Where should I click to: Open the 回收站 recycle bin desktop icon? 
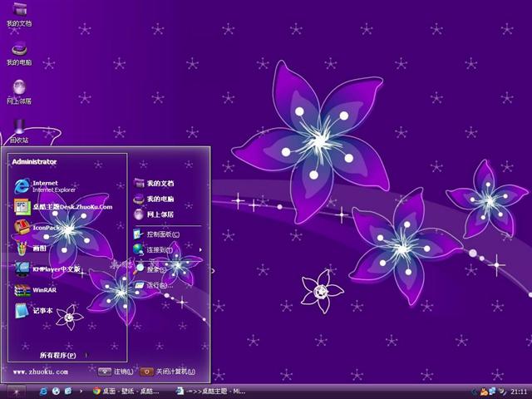coord(19,131)
